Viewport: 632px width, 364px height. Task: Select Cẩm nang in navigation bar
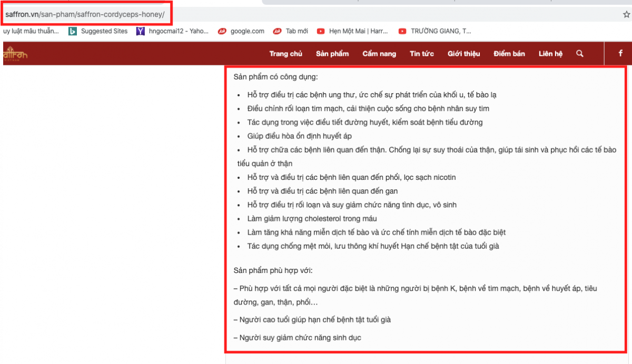379,54
